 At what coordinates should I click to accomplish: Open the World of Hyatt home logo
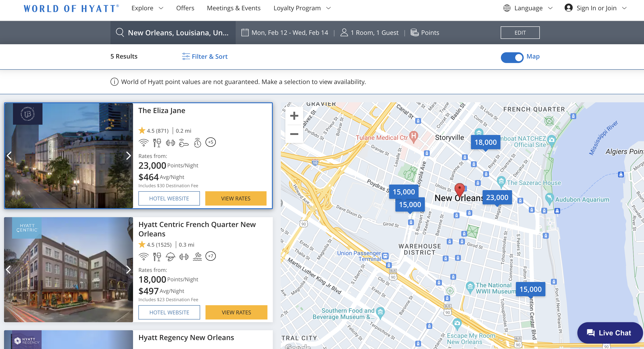[x=71, y=8]
